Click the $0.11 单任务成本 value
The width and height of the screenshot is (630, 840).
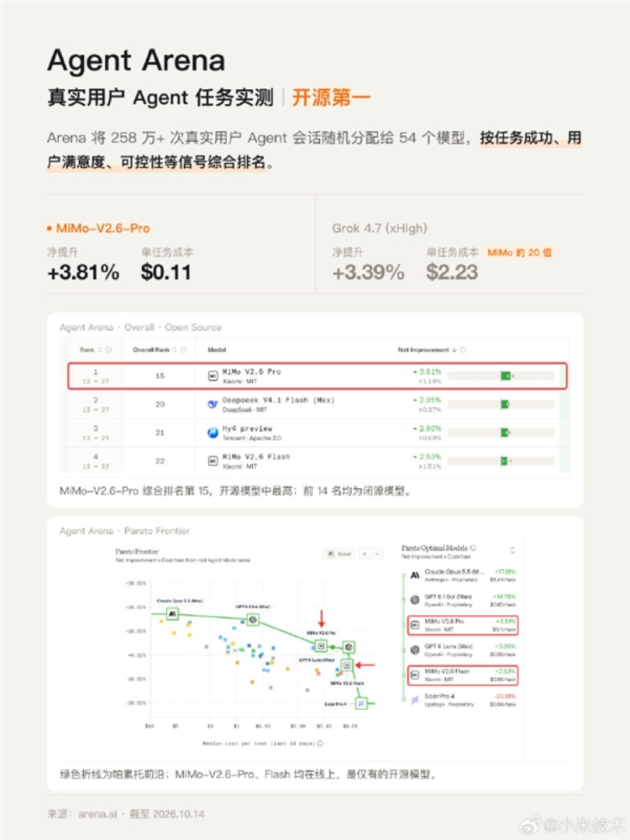(x=166, y=272)
